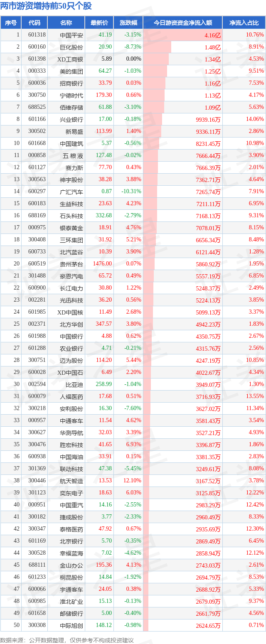Select stock name 美的集团
This screenshot has width=266, height=644.
71,71
